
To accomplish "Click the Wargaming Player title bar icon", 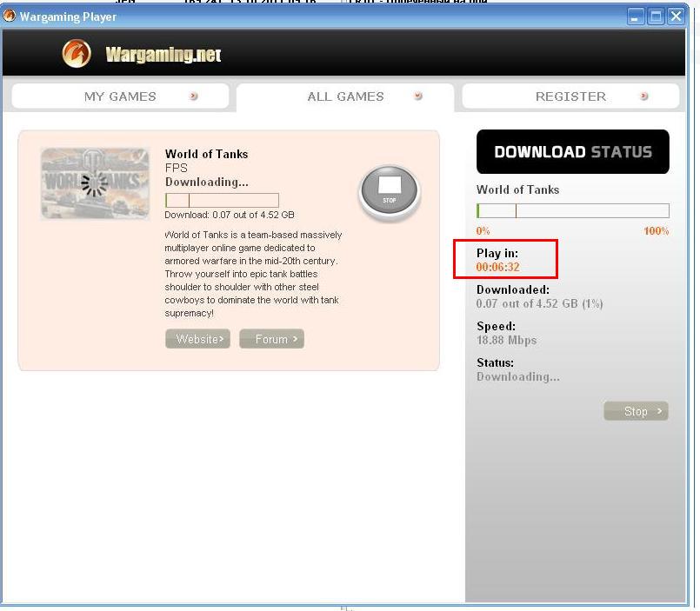I will click(10, 16).
